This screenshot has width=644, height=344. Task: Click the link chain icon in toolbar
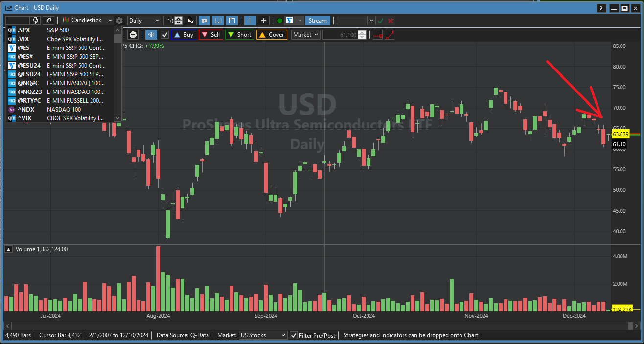(x=48, y=20)
